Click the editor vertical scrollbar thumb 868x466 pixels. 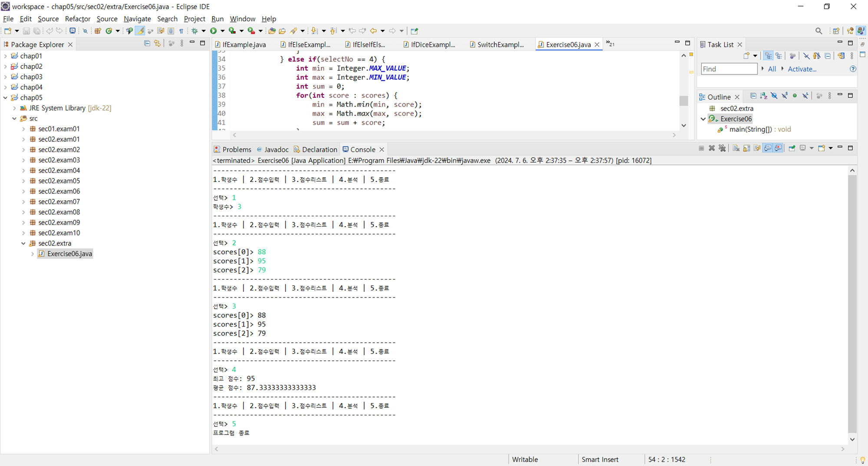pos(684,100)
